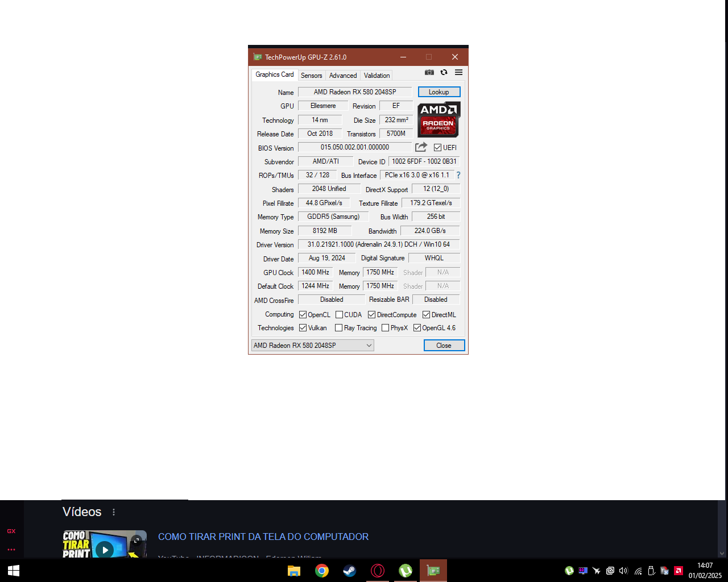Toggle the DirectCompute checkbox
The width and height of the screenshot is (728, 582).
372,315
